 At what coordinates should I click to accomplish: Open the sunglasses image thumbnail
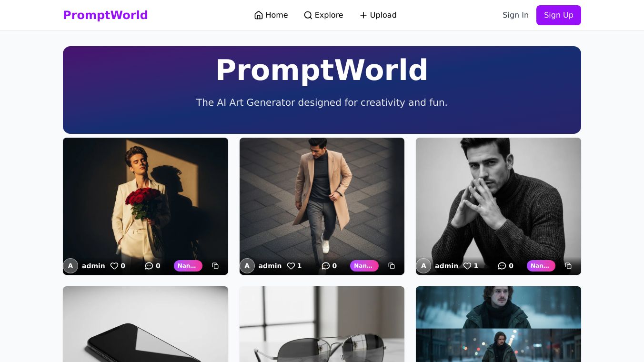pos(322,324)
